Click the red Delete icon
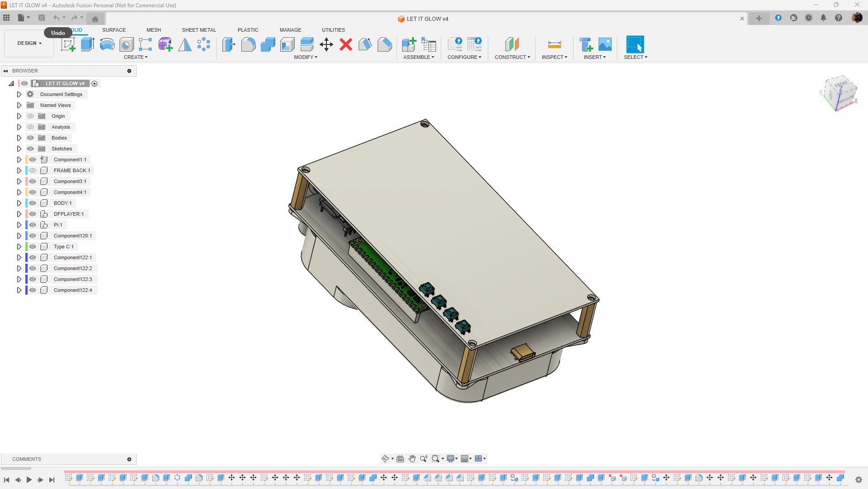 tap(346, 44)
